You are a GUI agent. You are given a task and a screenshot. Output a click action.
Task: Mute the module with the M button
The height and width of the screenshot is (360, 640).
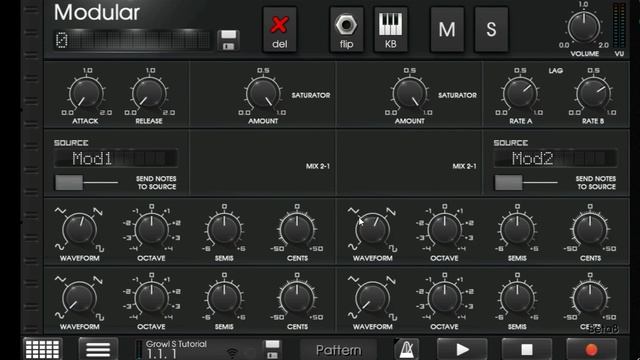pos(447,30)
